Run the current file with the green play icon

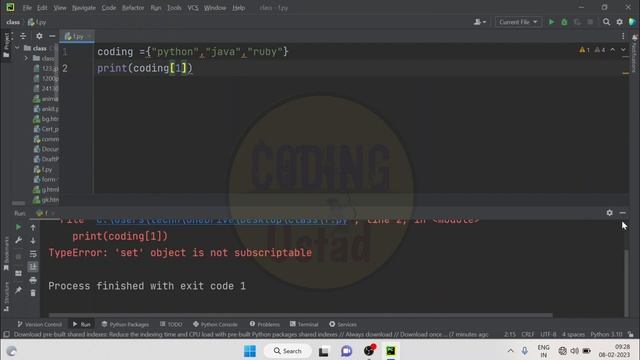pos(551,22)
